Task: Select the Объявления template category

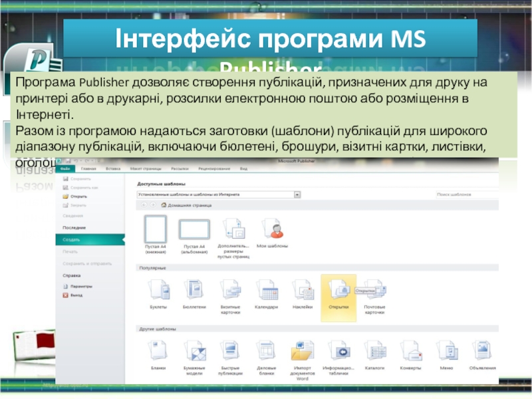Action: click(483, 355)
